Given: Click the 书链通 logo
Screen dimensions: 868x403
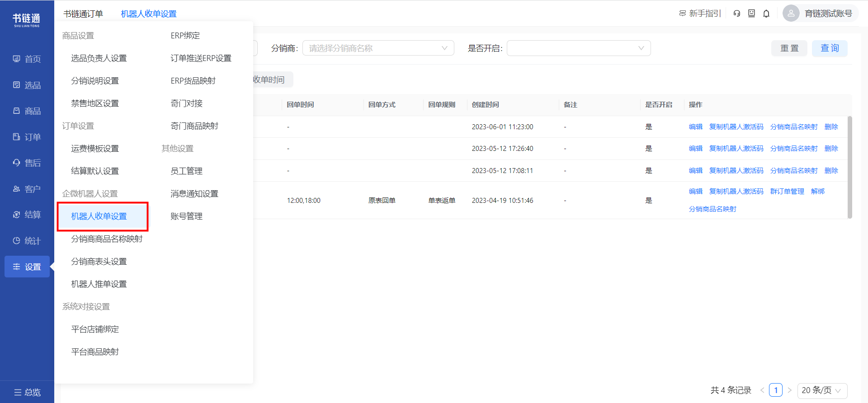Looking at the screenshot, I should coord(27,20).
